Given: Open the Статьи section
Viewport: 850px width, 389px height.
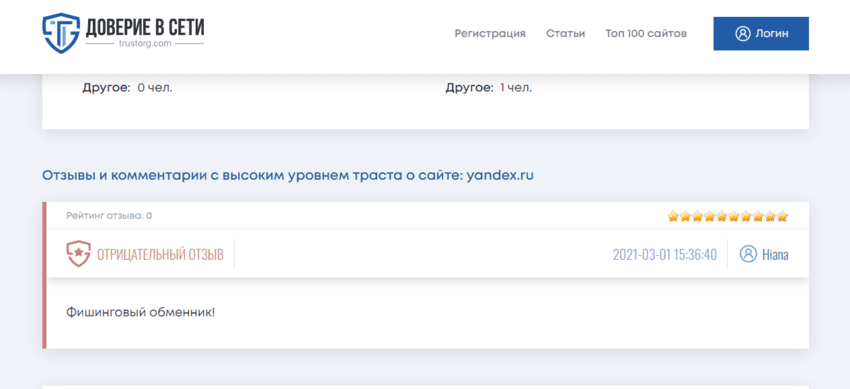Looking at the screenshot, I should click(x=565, y=34).
